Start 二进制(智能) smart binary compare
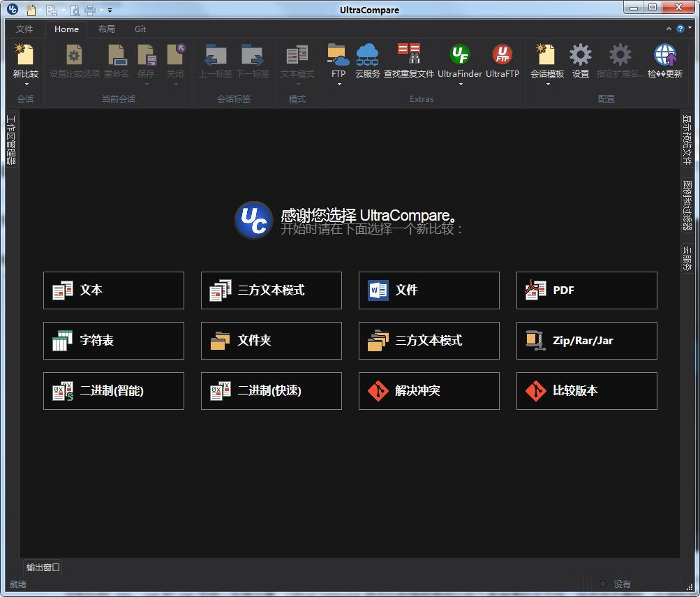700x597 pixels. (x=113, y=391)
